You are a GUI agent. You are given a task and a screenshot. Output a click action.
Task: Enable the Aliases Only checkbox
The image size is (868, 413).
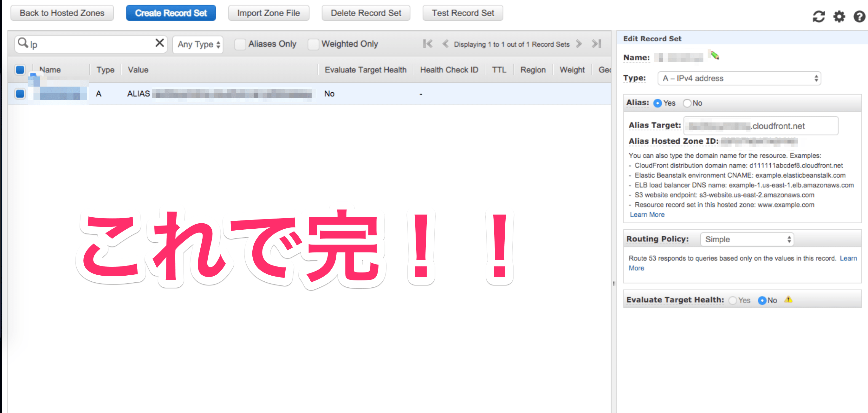(240, 44)
